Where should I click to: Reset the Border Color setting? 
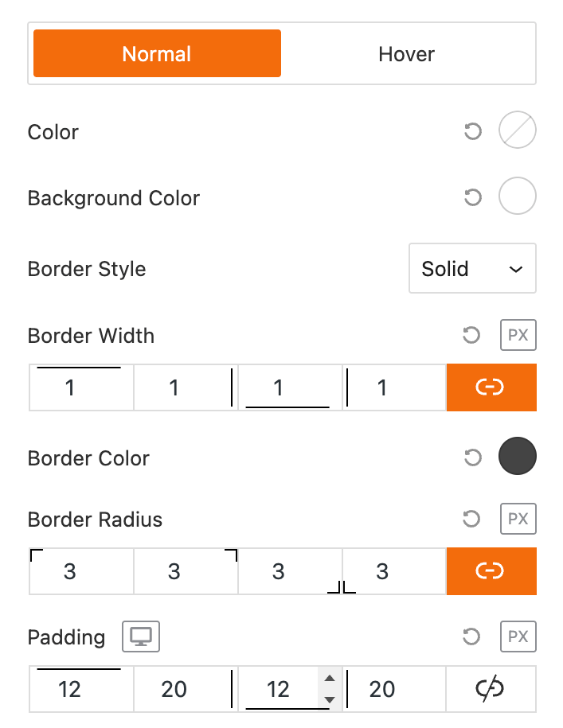point(473,457)
